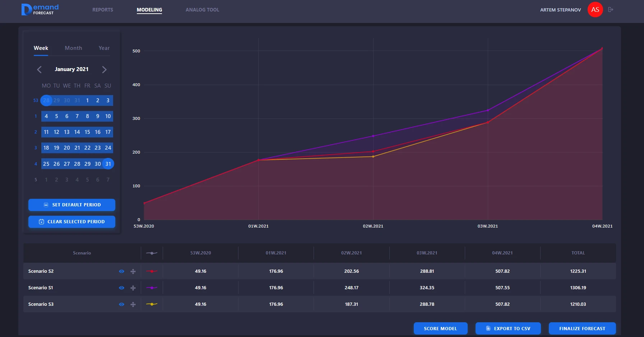This screenshot has width=644, height=337.
Task: Click the logout icon beside user avatar
Action: point(610,10)
